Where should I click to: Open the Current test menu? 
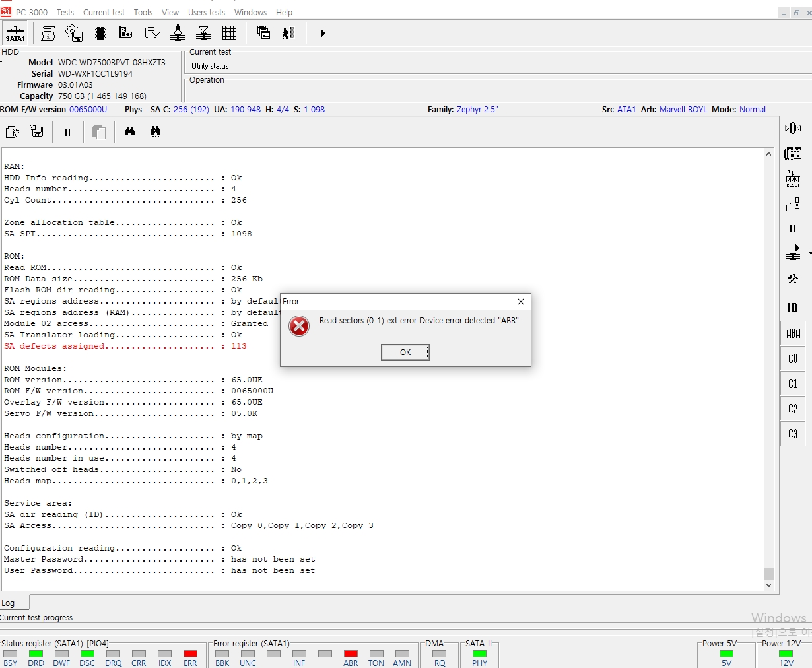(104, 12)
